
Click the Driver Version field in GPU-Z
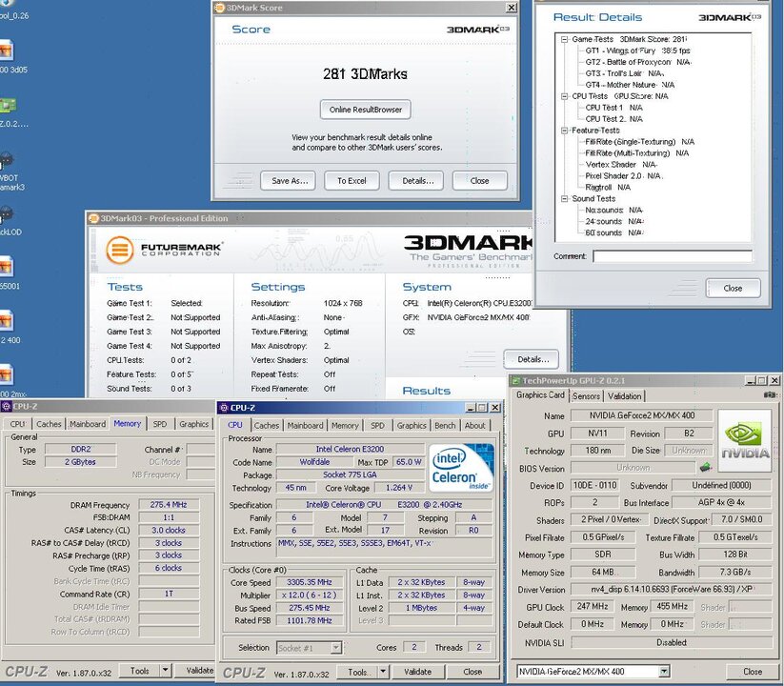coord(671,590)
